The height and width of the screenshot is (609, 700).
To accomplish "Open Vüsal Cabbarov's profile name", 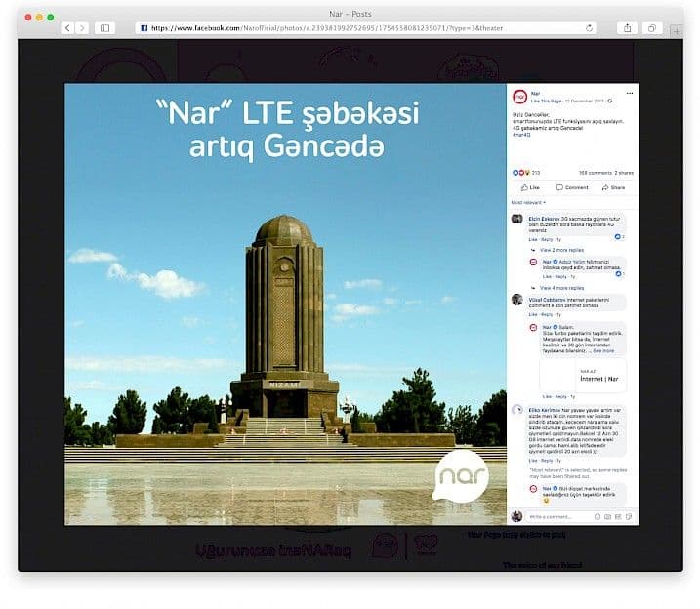I will tap(547, 300).
